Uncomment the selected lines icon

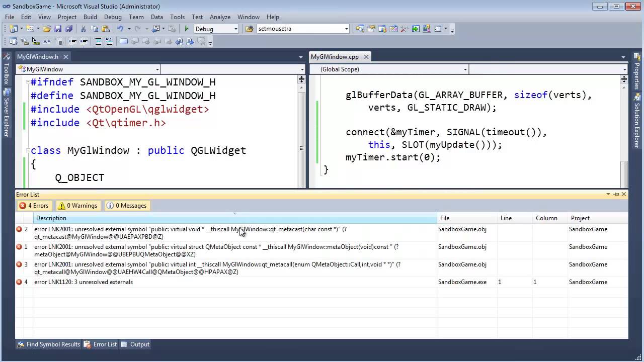(x=109, y=41)
